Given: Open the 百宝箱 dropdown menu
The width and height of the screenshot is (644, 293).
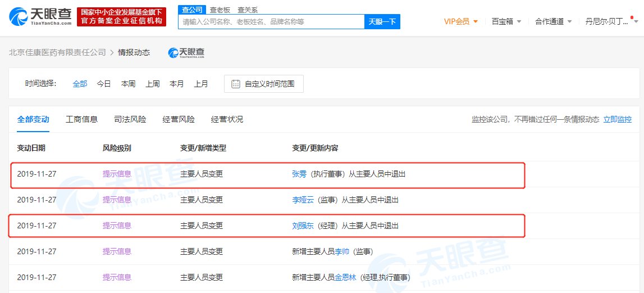Looking at the screenshot, I should (x=506, y=21).
